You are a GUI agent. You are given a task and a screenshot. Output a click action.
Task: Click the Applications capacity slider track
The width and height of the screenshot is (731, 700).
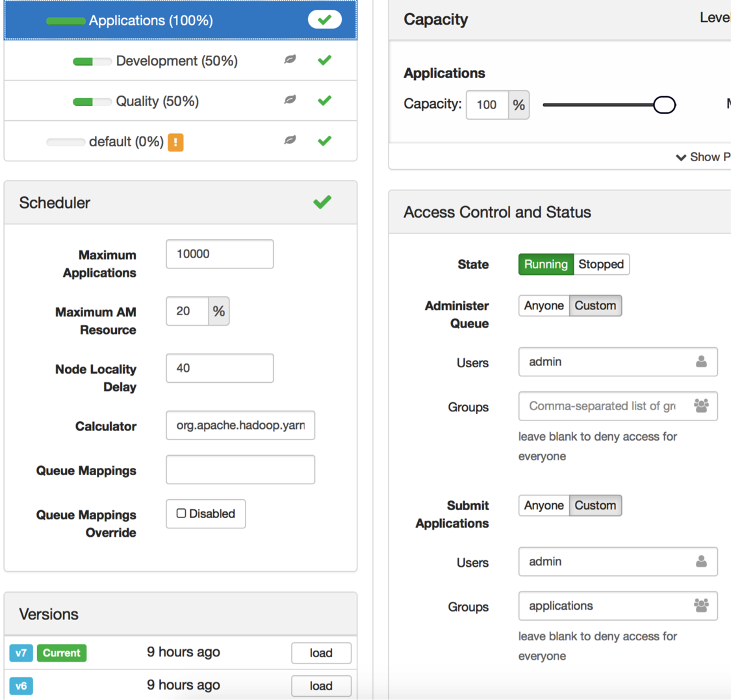[x=598, y=105]
